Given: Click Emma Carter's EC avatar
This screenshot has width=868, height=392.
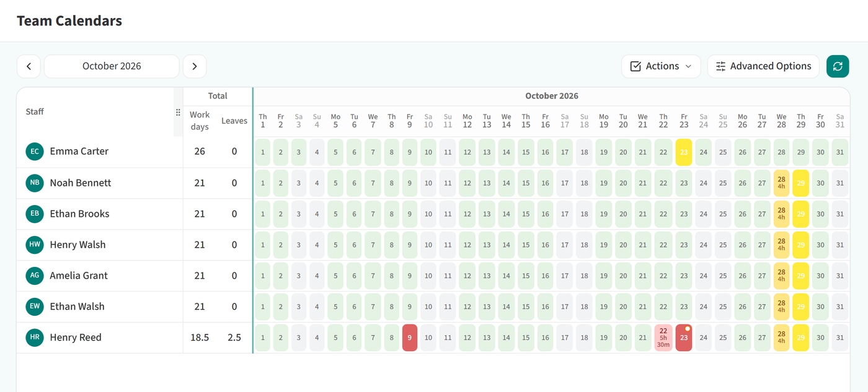Looking at the screenshot, I should tap(35, 151).
